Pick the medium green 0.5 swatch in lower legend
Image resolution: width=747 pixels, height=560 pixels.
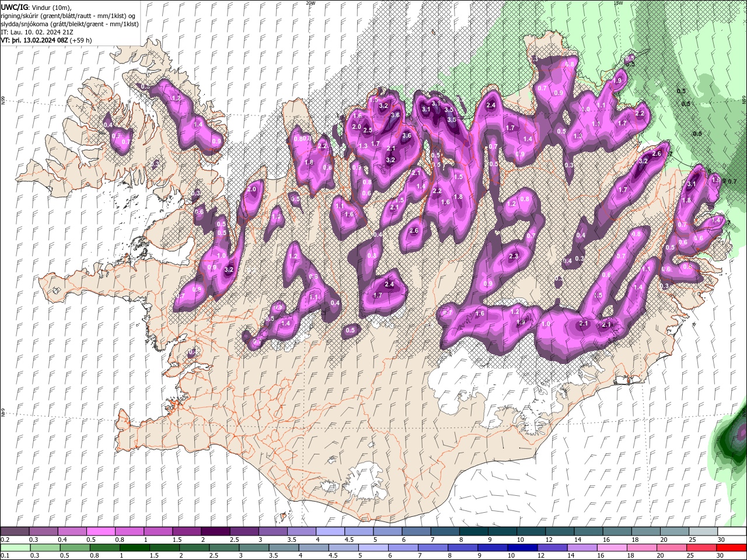tap(75, 548)
